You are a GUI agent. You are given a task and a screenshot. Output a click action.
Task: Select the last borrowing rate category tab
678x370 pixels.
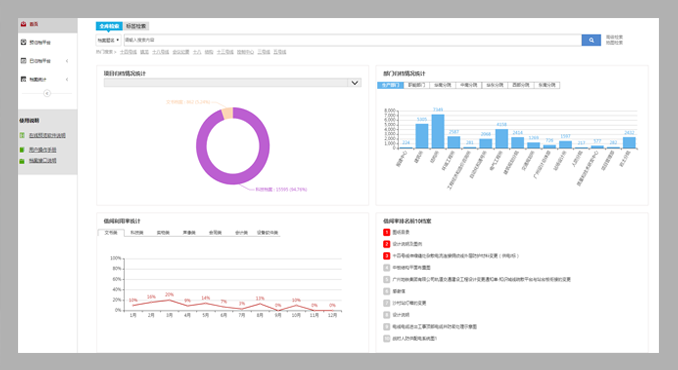tap(268, 233)
